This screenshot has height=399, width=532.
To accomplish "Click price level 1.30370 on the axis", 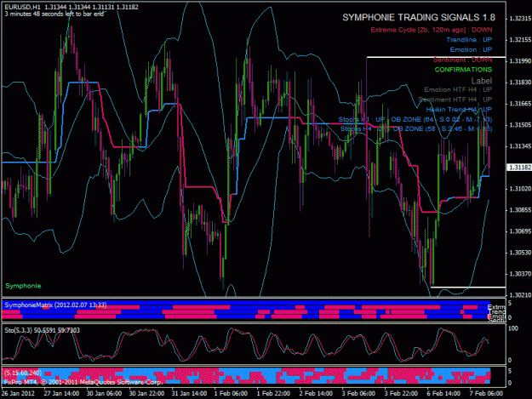I will [x=520, y=274].
